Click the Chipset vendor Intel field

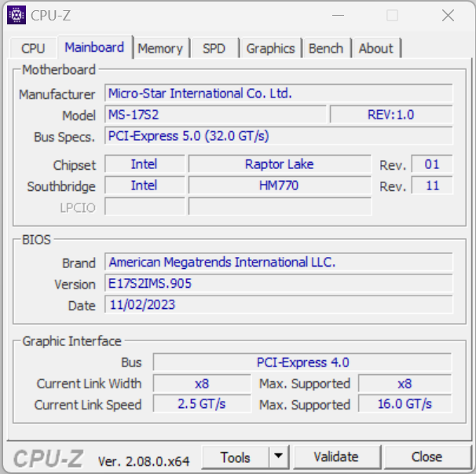(145, 164)
